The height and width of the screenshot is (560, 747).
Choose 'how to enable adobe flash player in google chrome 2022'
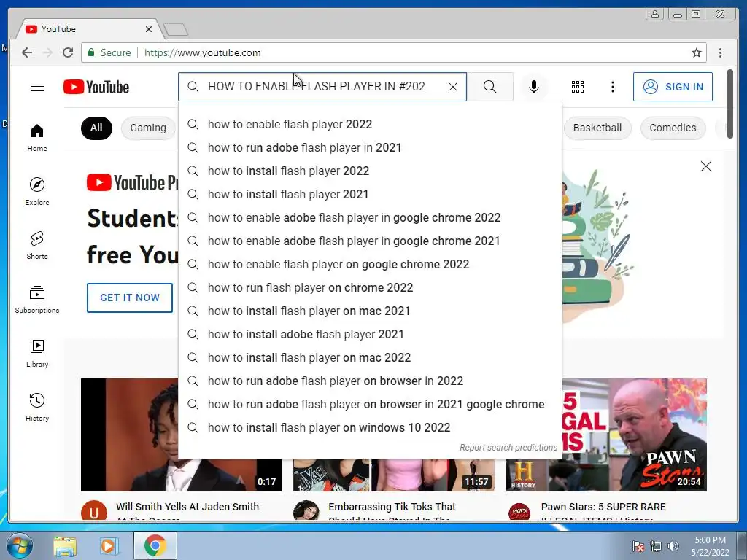[370, 217]
